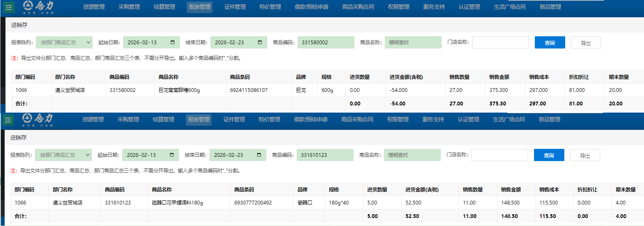The width and height of the screenshot is (644, 226).
Task: Click the hamburger menu icon in lower header
Action: click(x=8, y=120)
